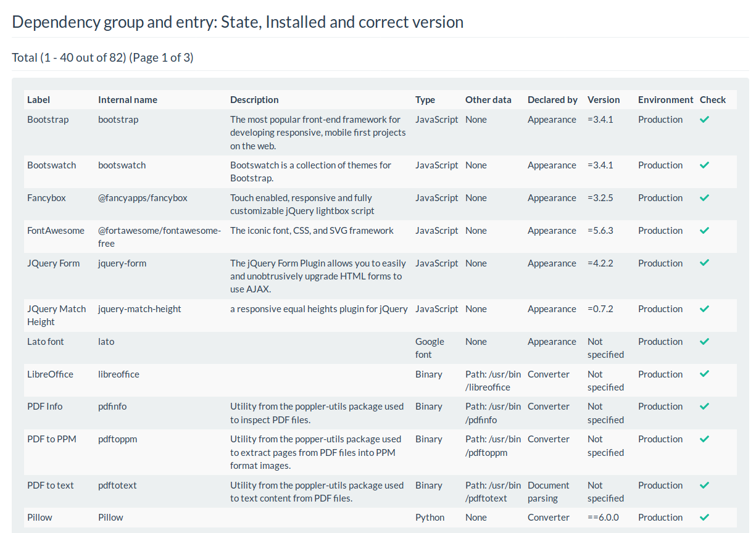Click the Declared by column header

[x=552, y=99]
